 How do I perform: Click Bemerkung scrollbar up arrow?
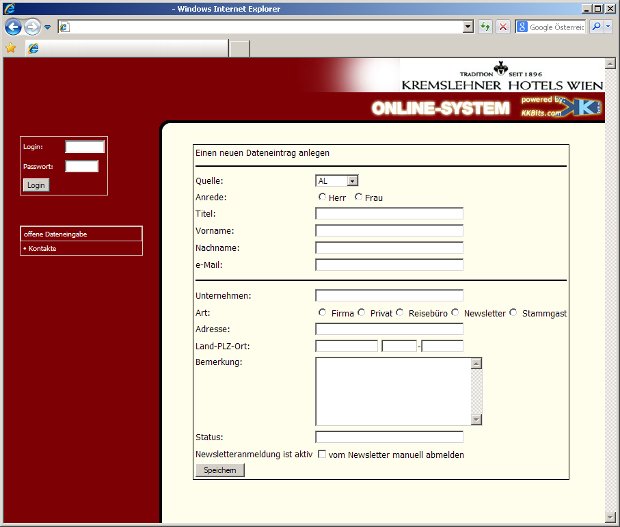(x=476, y=363)
